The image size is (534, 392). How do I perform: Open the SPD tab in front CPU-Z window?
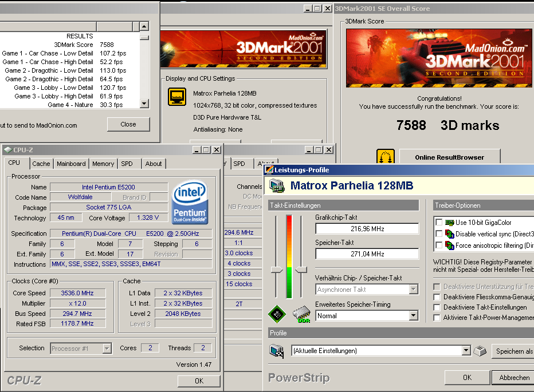click(127, 164)
